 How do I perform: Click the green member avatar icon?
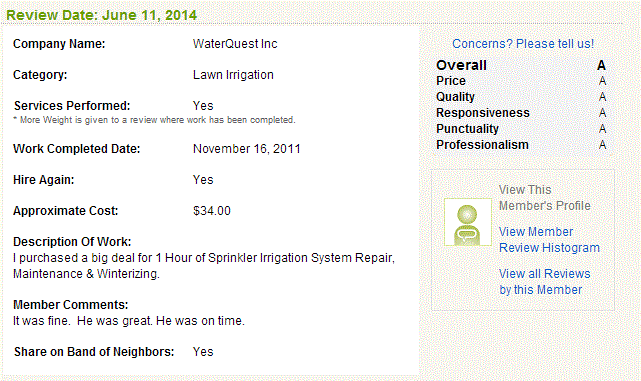click(x=468, y=222)
